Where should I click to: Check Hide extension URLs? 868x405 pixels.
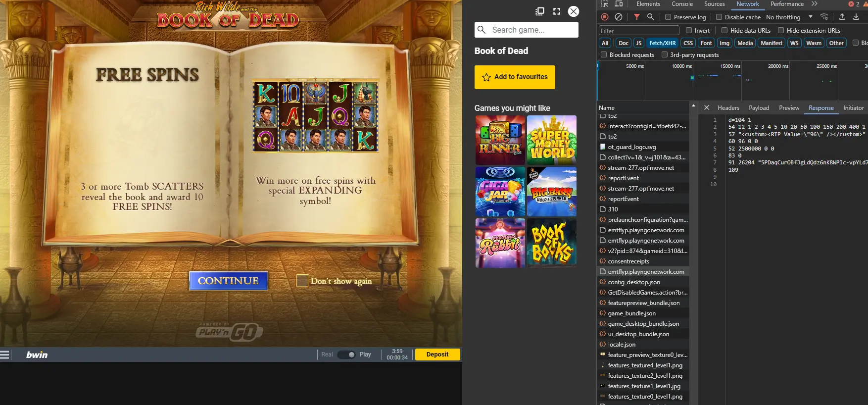pyautogui.click(x=781, y=30)
